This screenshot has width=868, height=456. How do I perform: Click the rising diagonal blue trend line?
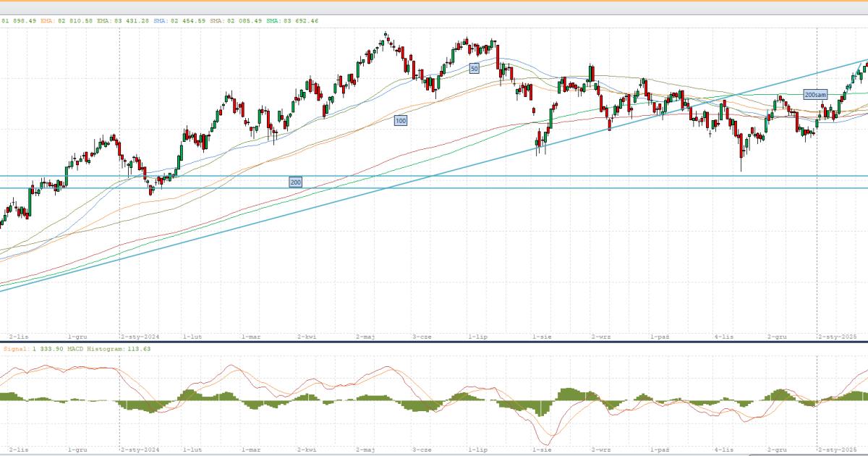pyautogui.click(x=217, y=234)
